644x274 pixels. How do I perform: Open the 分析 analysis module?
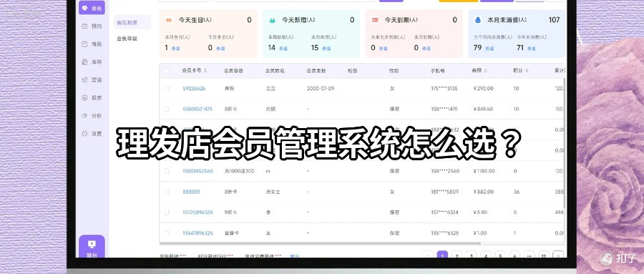(92, 116)
